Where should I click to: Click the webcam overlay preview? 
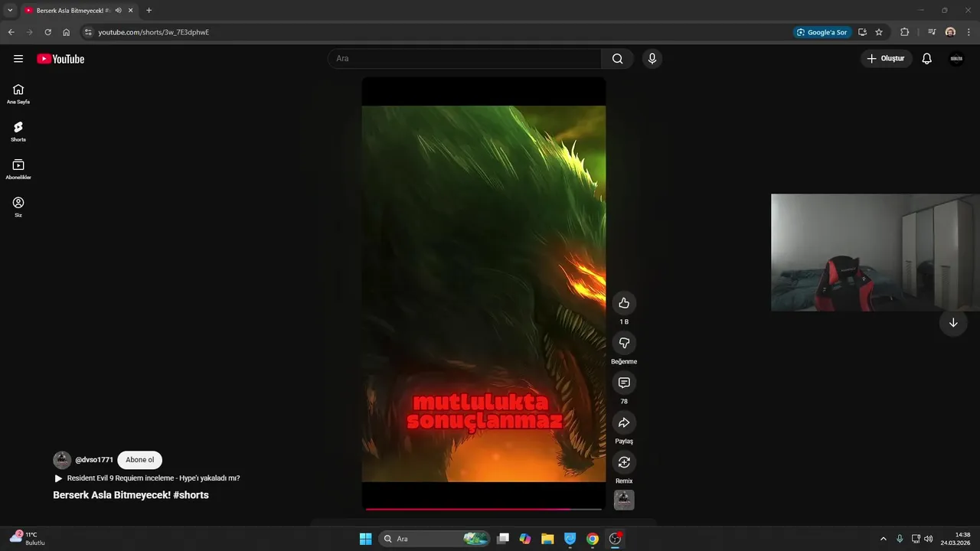[x=875, y=253]
